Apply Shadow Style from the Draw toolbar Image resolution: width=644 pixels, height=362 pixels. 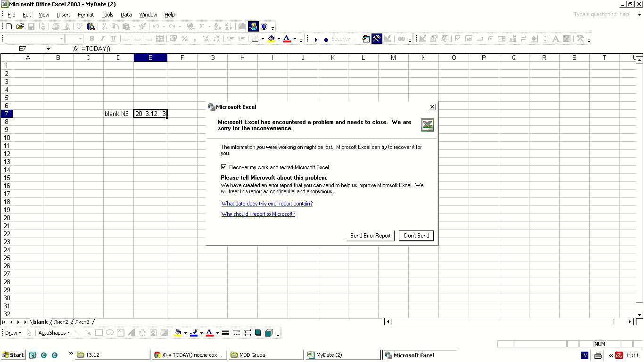(258, 333)
